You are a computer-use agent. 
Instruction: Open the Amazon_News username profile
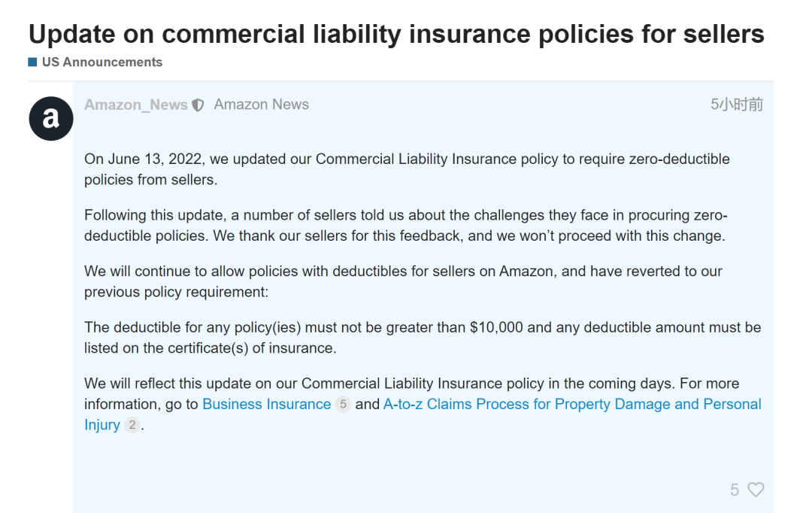click(135, 105)
